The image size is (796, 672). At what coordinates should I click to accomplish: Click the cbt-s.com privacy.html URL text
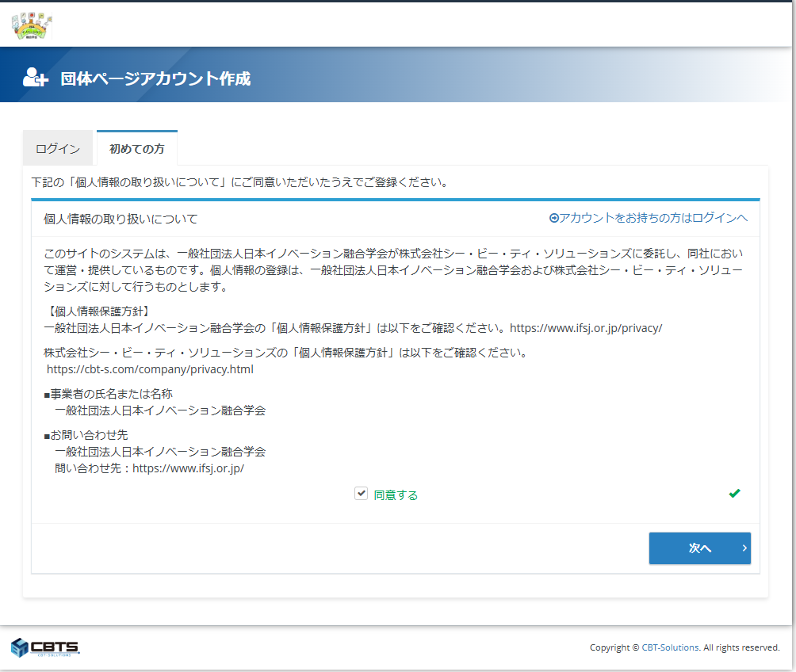click(x=150, y=368)
